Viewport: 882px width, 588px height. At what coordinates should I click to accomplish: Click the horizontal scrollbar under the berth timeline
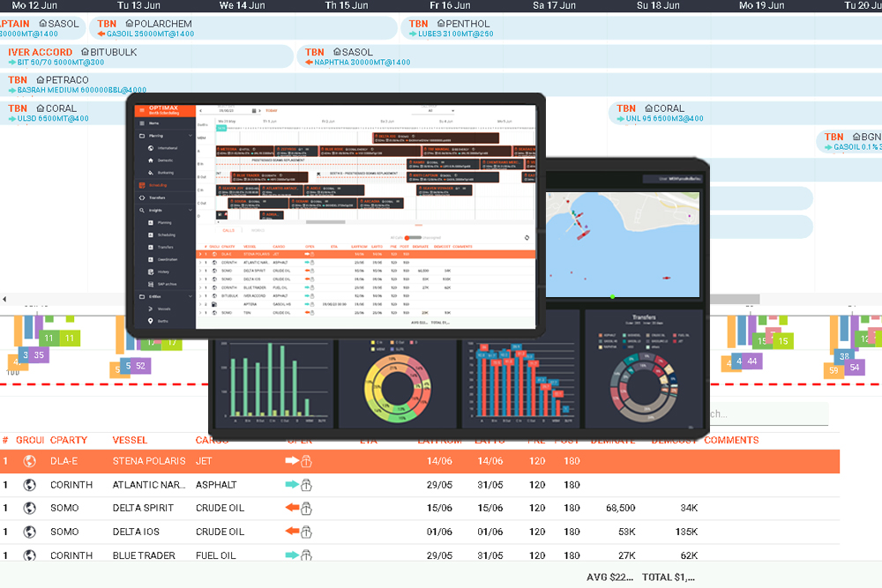point(325,222)
